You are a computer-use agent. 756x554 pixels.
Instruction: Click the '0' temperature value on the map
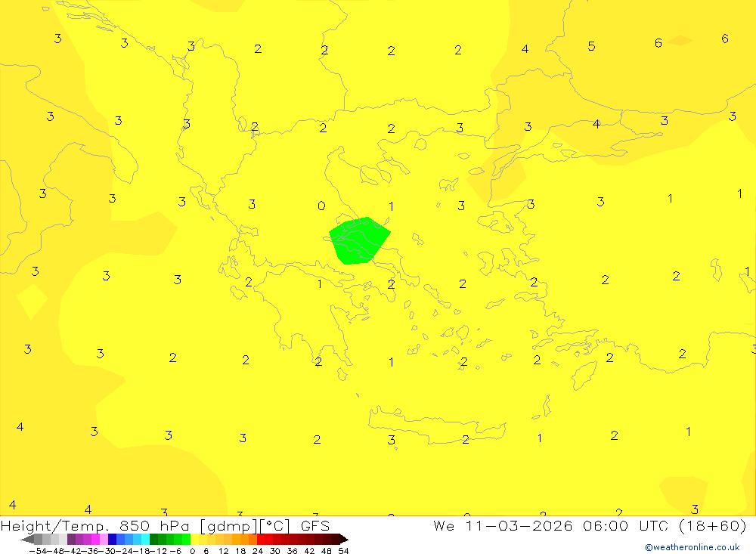[321, 206]
